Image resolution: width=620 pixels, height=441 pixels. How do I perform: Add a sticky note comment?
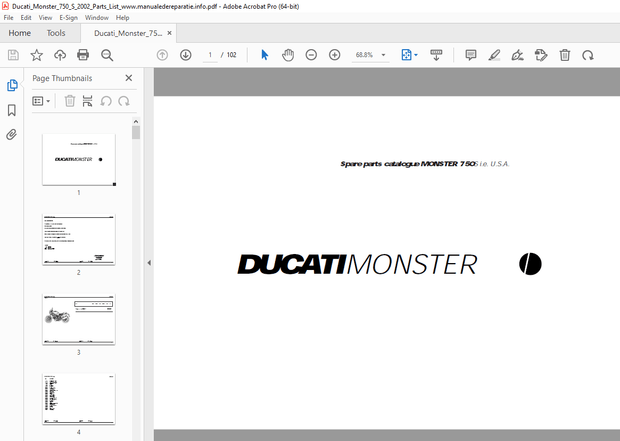tap(470, 55)
